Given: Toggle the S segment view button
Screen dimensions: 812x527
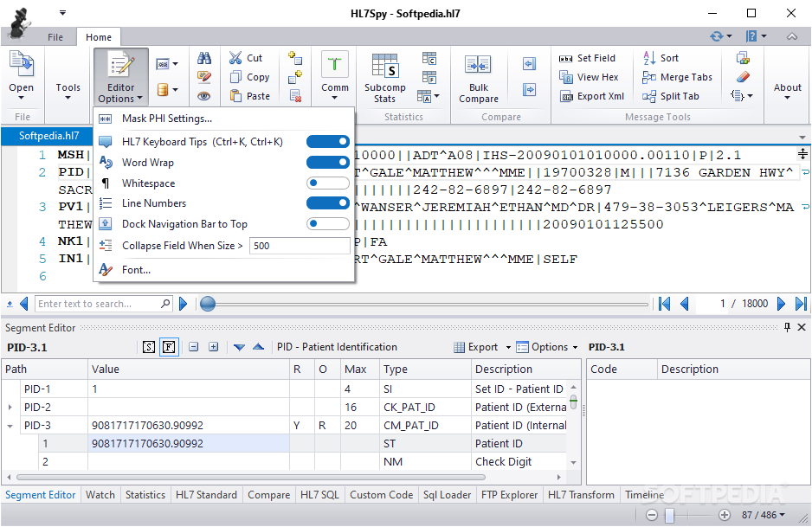Looking at the screenshot, I should point(149,347).
